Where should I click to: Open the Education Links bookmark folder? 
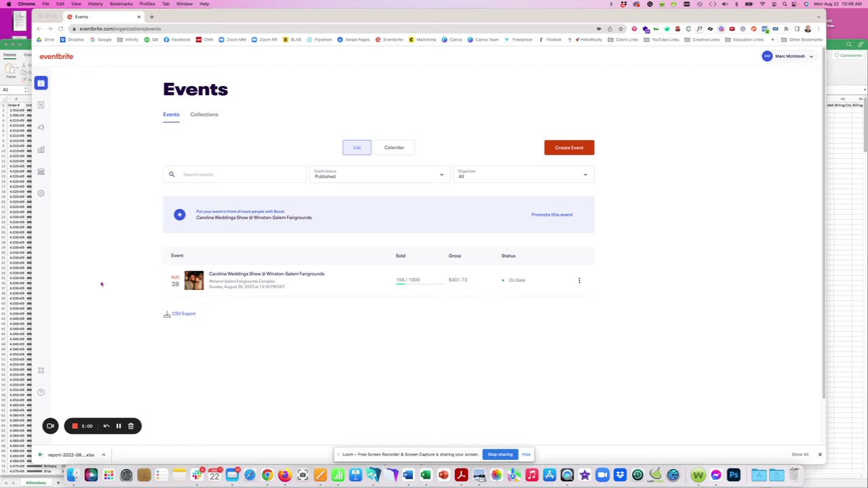[744, 39]
